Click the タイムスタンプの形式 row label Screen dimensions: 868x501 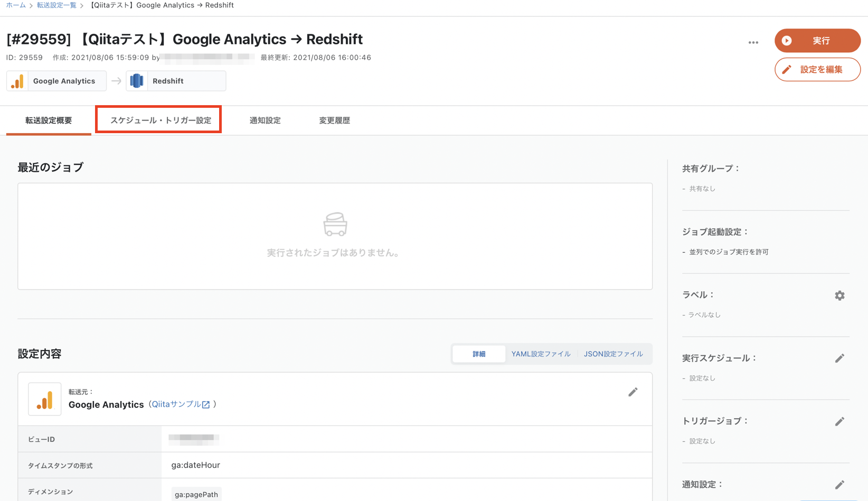point(60,466)
